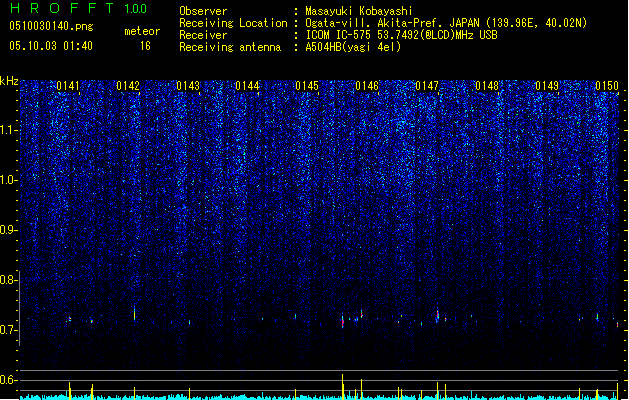
Task: Click the 0.9 frequency axis label
Action: (x=9, y=230)
